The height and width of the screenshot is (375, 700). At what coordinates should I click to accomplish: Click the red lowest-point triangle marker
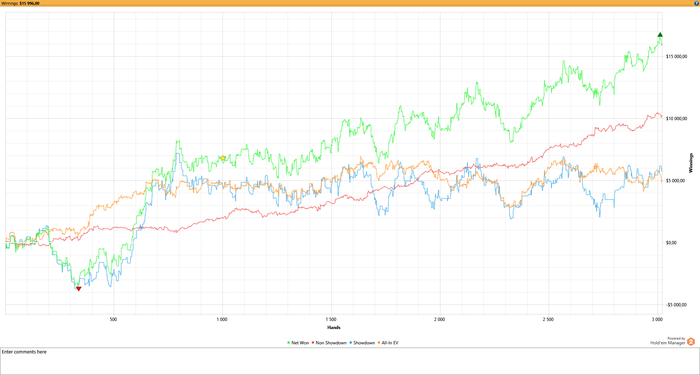pyautogui.click(x=79, y=289)
